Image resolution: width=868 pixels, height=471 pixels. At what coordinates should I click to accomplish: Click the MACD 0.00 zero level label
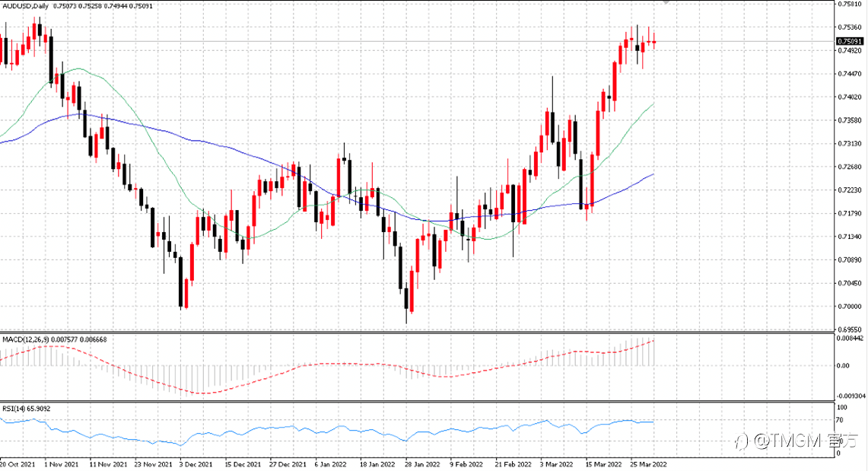point(843,366)
